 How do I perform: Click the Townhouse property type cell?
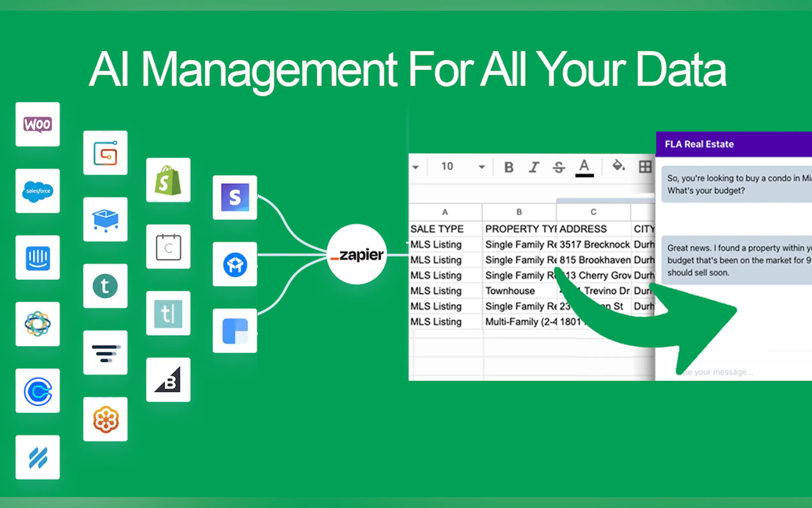[519, 291]
